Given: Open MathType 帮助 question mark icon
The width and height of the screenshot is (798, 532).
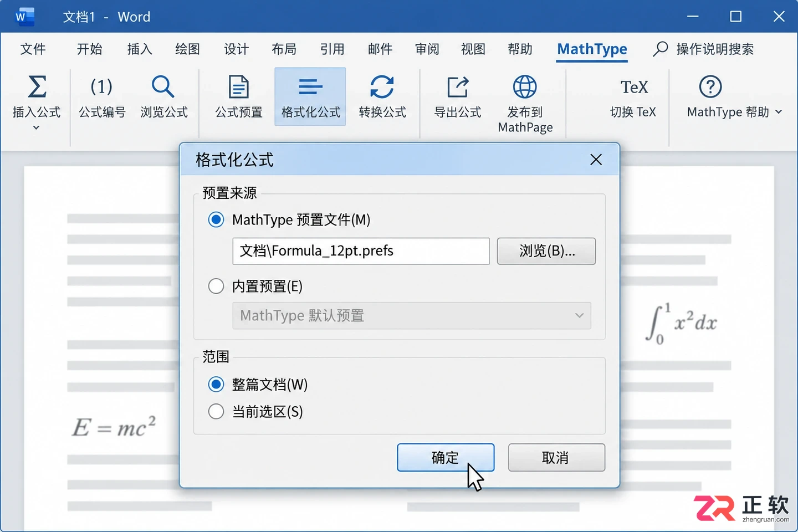Looking at the screenshot, I should click(710, 86).
